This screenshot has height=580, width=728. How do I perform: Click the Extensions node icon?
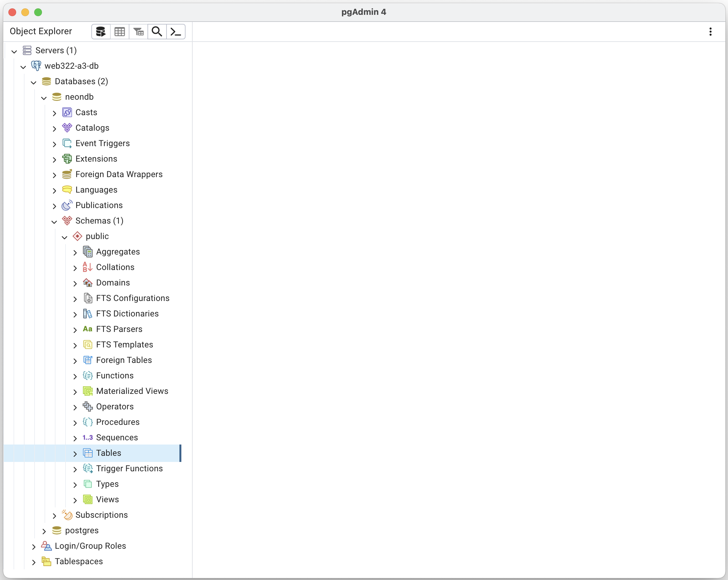67,159
